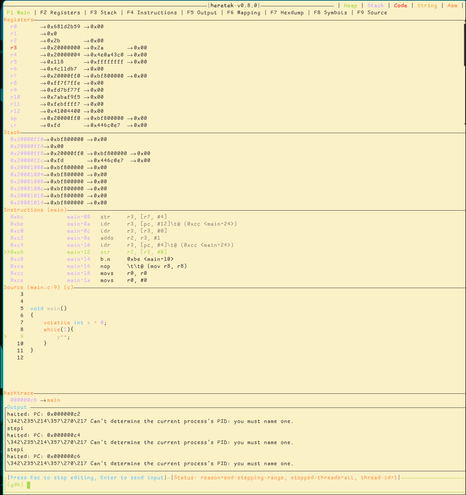Click the Press Esc to stop editing hint
The height and width of the screenshot is (495, 466).
(87, 478)
